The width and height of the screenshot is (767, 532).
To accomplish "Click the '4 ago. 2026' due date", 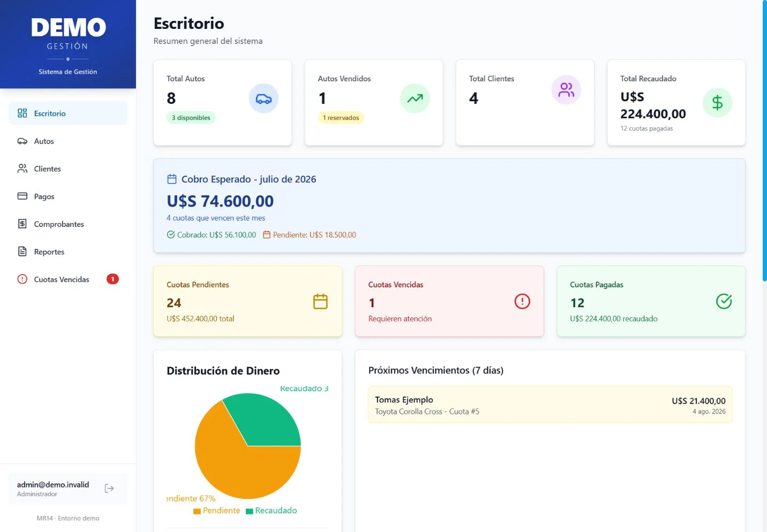I will point(709,412).
